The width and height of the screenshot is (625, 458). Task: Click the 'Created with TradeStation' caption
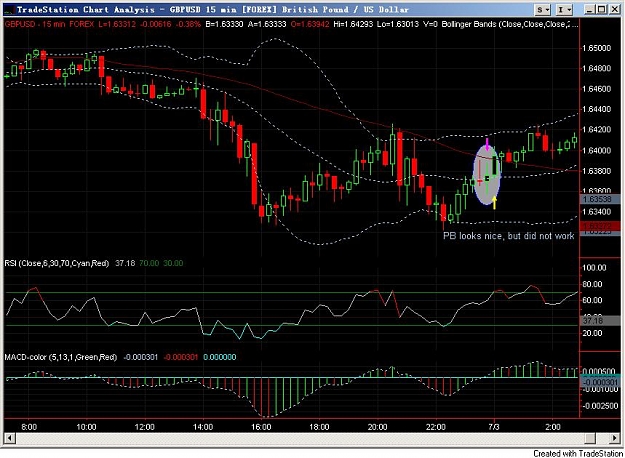coord(578,454)
